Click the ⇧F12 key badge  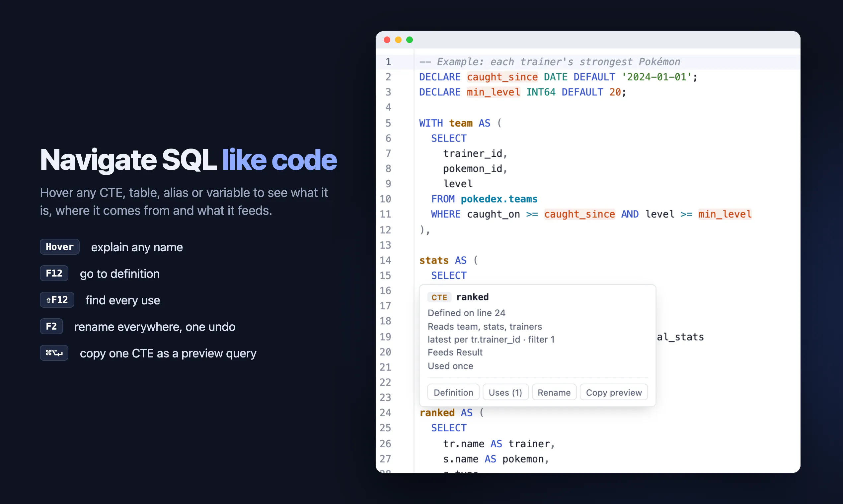tap(57, 299)
